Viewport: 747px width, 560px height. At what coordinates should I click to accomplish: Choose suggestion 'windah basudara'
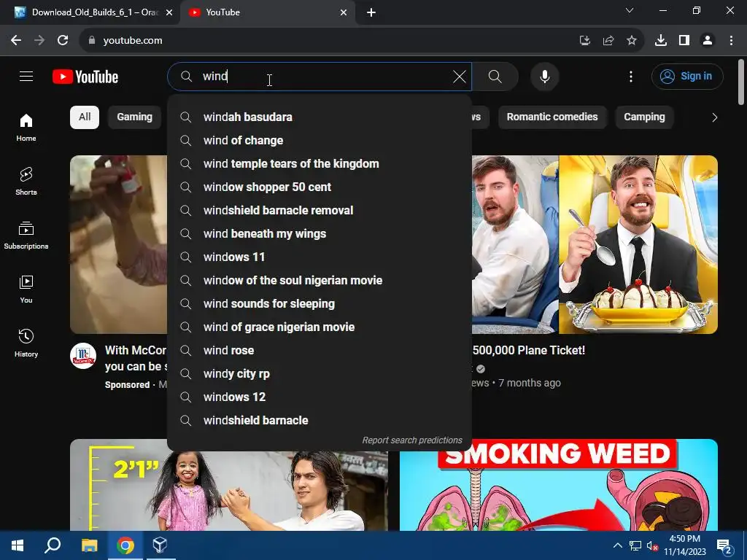pos(320,117)
